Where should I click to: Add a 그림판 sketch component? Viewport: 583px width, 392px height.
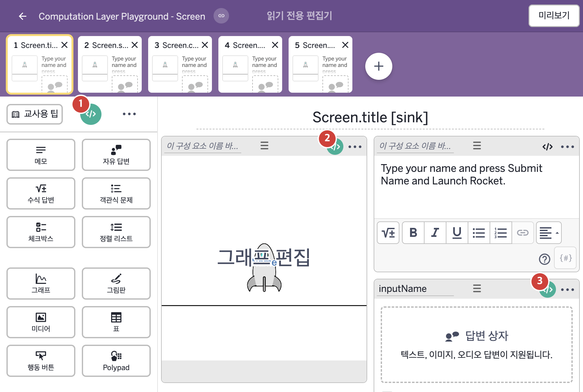tap(116, 284)
